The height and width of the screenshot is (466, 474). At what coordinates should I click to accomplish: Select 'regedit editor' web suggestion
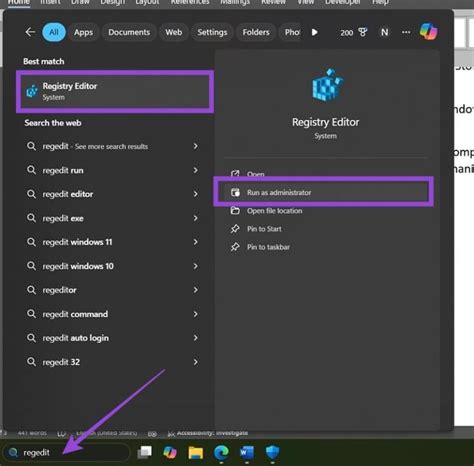point(68,194)
